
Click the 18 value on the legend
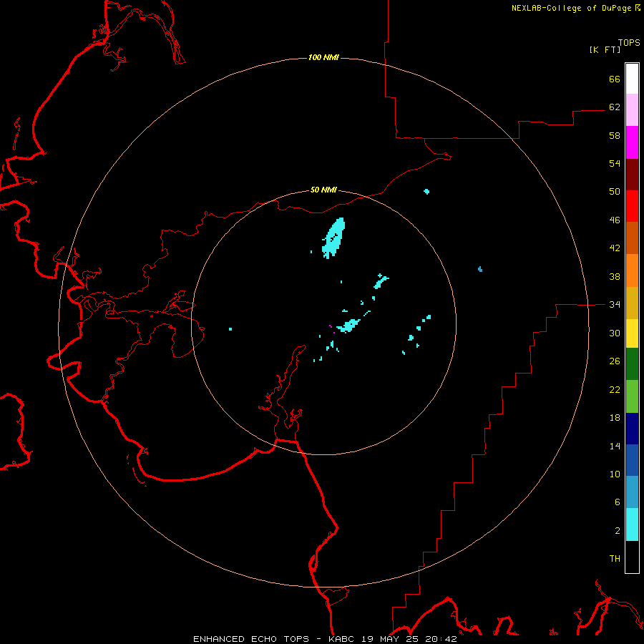click(x=615, y=418)
